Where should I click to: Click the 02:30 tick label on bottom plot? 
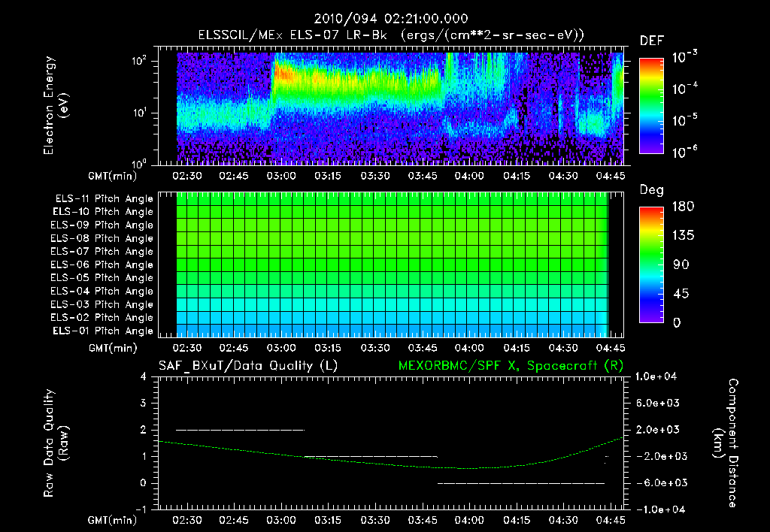pyautogui.click(x=186, y=520)
